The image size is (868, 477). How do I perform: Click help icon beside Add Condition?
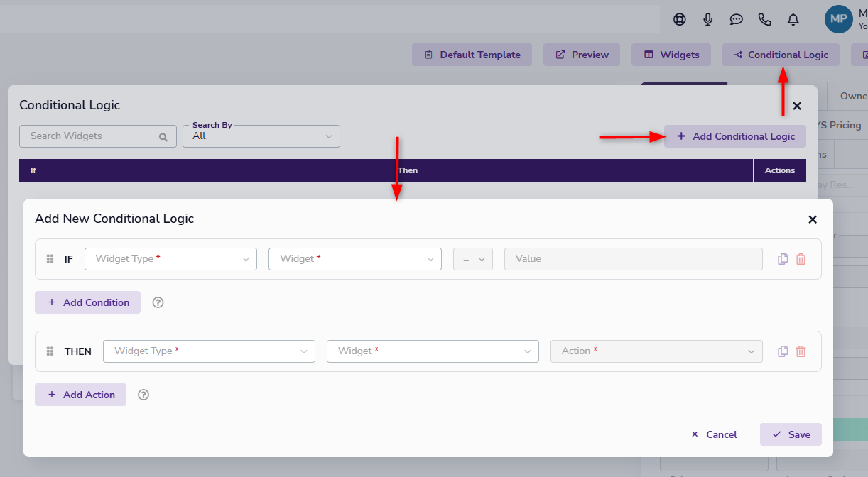tap(158, 302)
